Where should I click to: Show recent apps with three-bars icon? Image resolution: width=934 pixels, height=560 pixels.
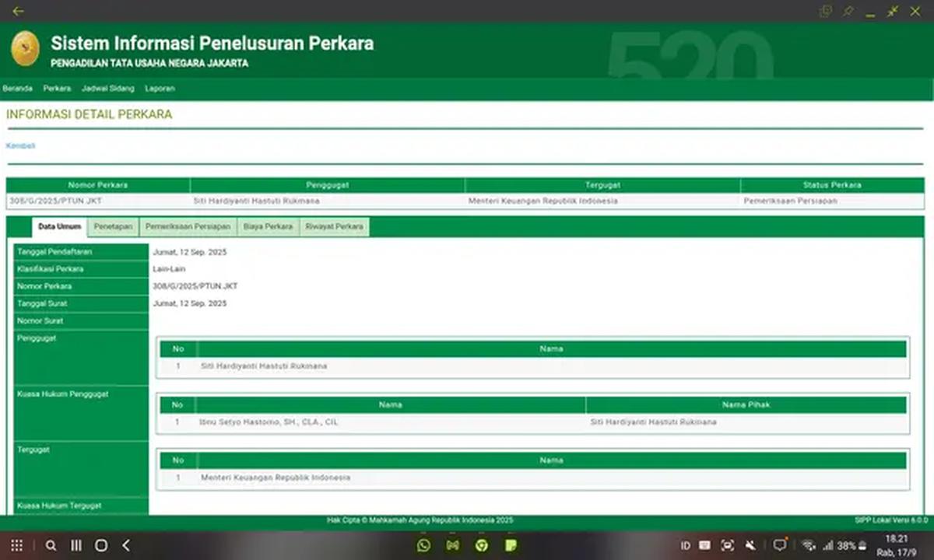[x=76, y=545]
